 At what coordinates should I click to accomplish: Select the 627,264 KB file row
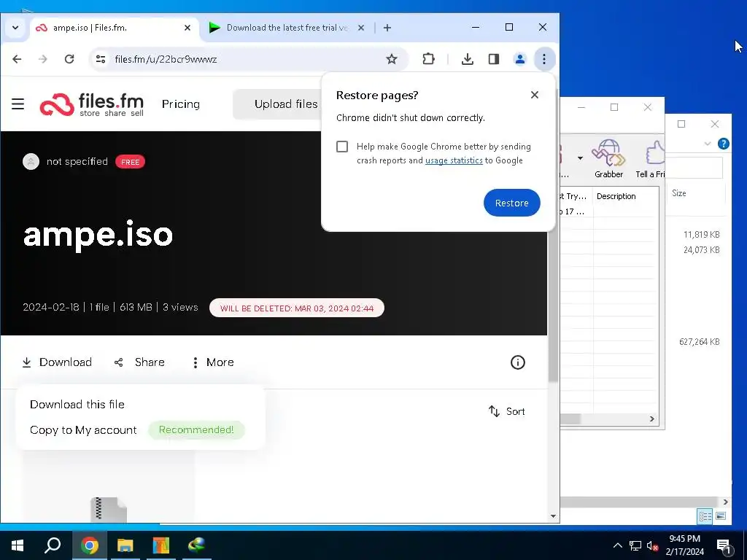[699, 342]
